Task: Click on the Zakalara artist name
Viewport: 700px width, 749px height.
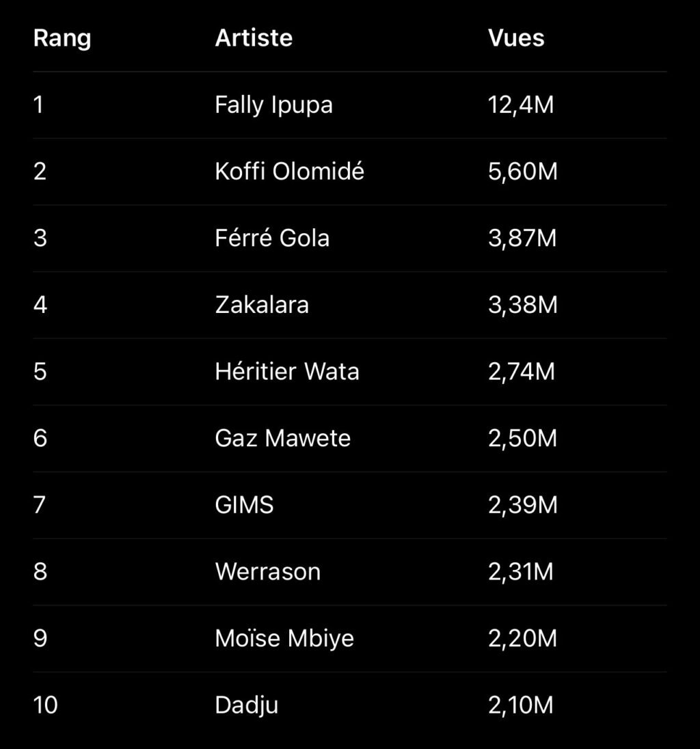Action: click(x=262, y=305)
